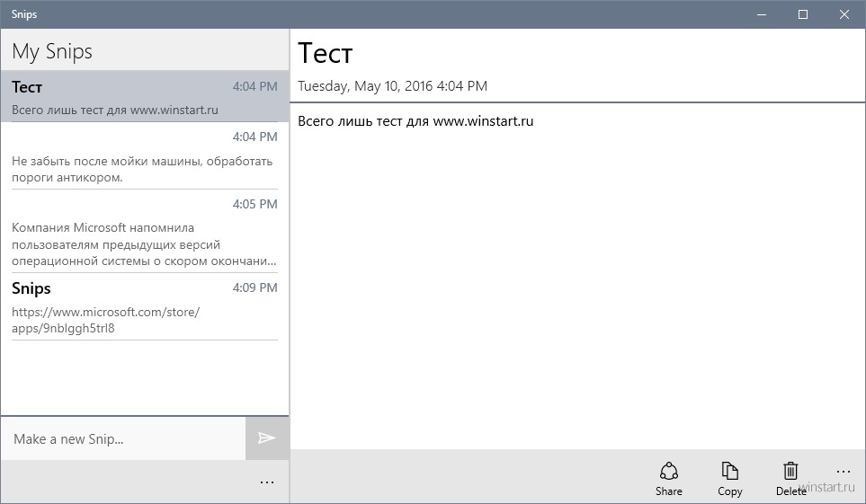Click the Copy icon for this snip
Screen dimensions: 866x504
point(729,471)
